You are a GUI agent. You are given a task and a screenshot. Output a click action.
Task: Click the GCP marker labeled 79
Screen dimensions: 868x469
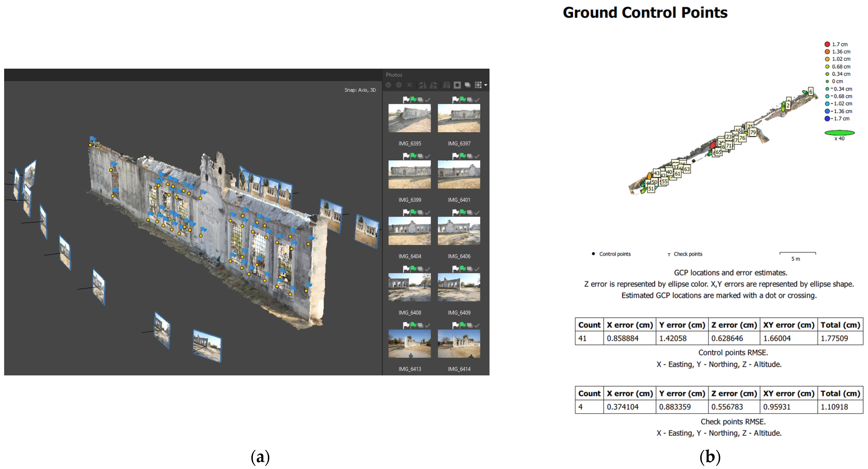(753, 132)
